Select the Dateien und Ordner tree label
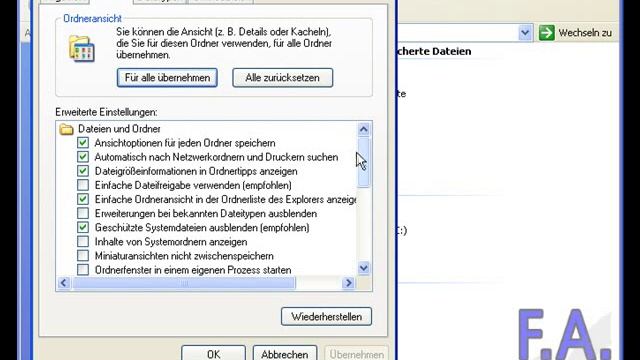The image size is (640, 360). click(x=119, y=129)
